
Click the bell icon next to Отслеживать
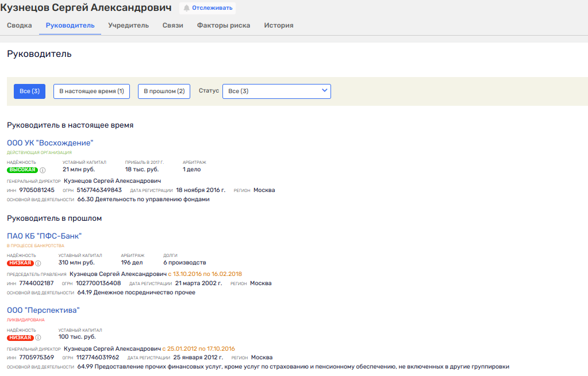(x=186, y=8)
